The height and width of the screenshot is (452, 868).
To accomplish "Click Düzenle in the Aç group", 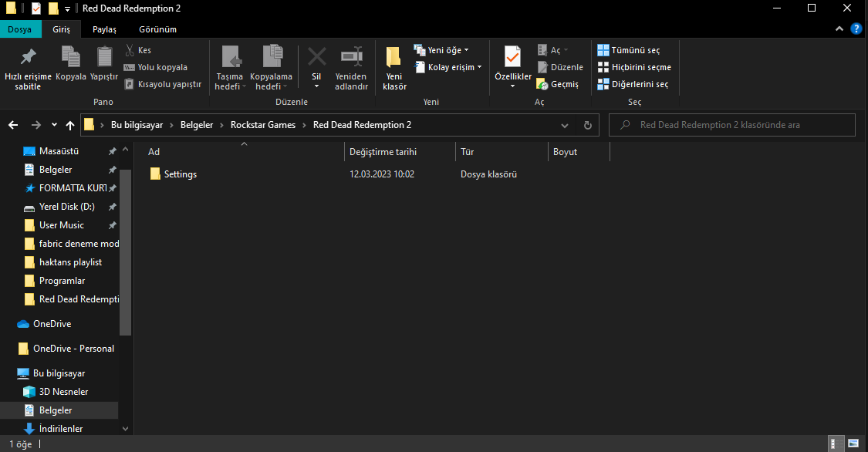I will click(560, 68).
